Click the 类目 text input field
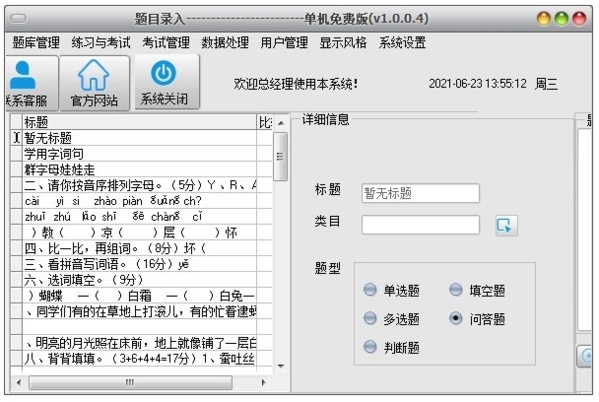 [x=420, y=225]
